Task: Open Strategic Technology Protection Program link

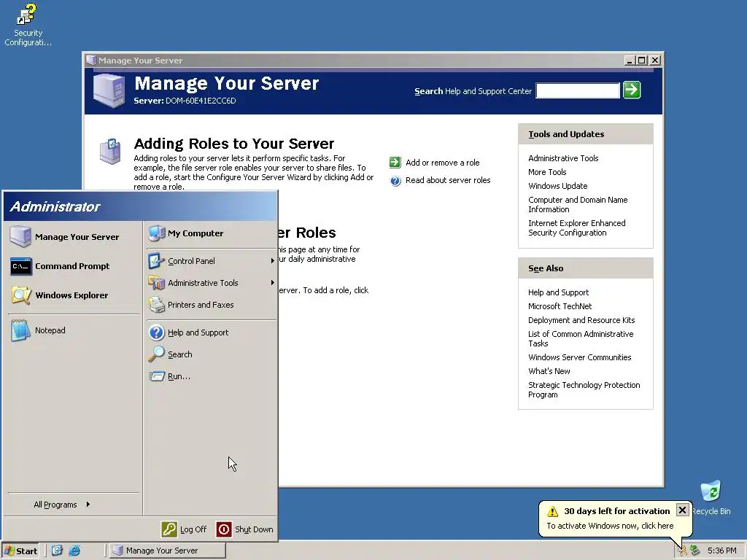Action: click(x=584, y=389)
